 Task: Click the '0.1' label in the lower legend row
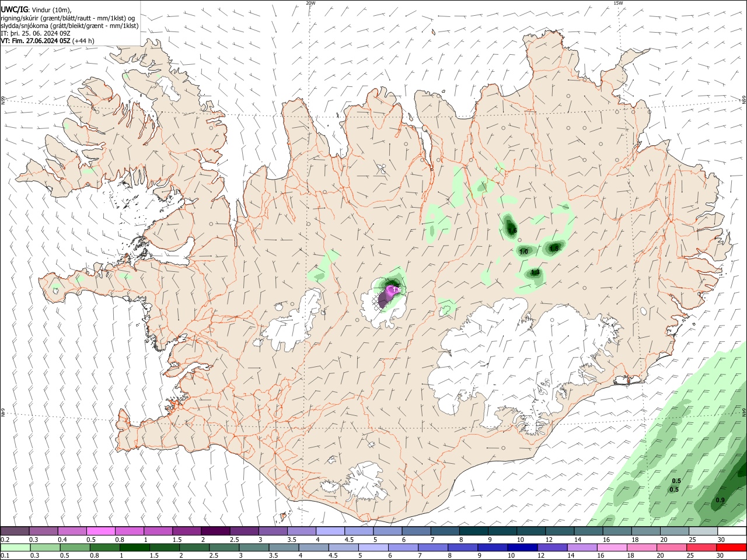[x=5, y=556]
